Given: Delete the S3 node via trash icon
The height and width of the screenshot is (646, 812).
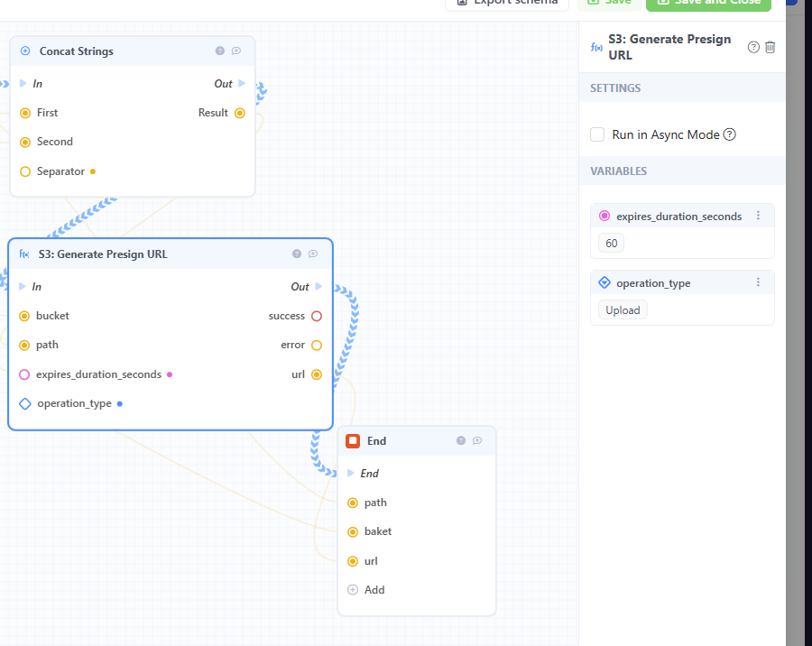Looking at the screenshot, I should [x=770, y=47].
